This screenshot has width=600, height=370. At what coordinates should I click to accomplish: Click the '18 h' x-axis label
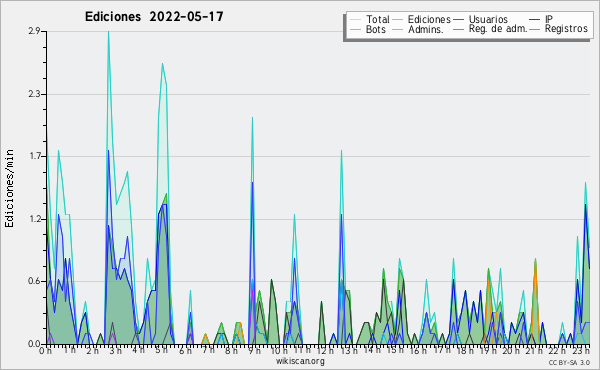(x=464, y=351)
